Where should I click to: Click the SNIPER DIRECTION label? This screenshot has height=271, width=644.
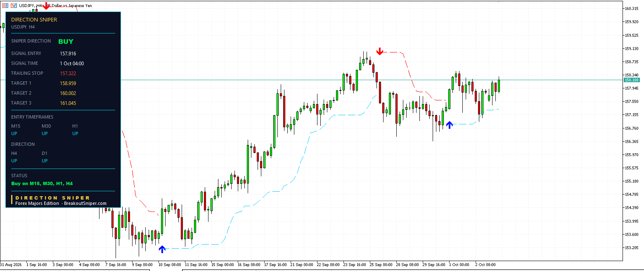(x=31, y=41)
